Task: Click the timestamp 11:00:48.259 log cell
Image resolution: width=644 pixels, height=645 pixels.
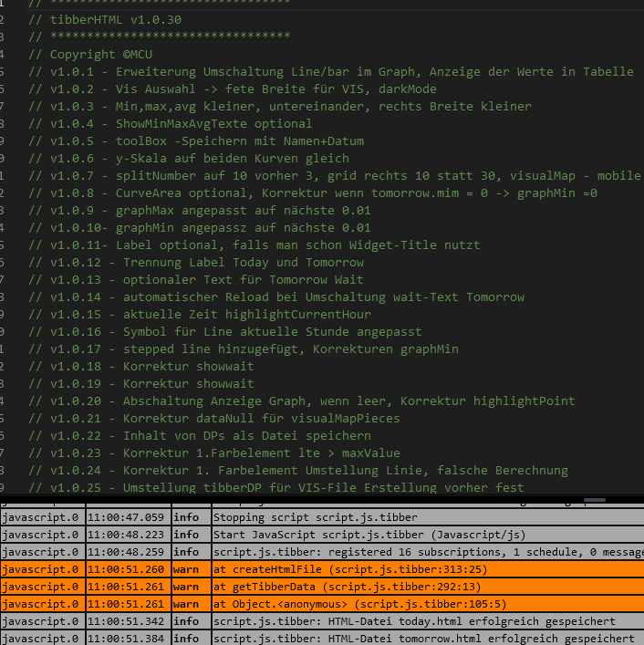Action: click(x=128, y=552)
